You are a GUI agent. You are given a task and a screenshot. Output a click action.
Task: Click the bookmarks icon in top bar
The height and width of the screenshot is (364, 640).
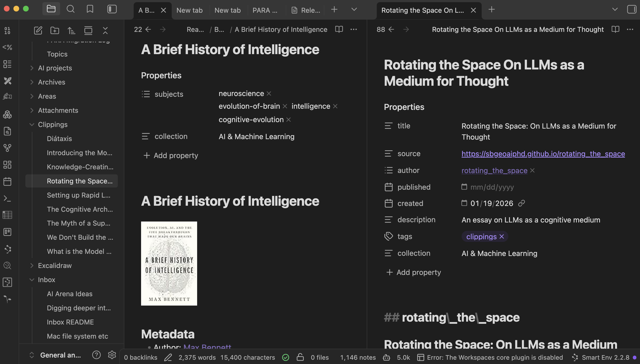90,9
